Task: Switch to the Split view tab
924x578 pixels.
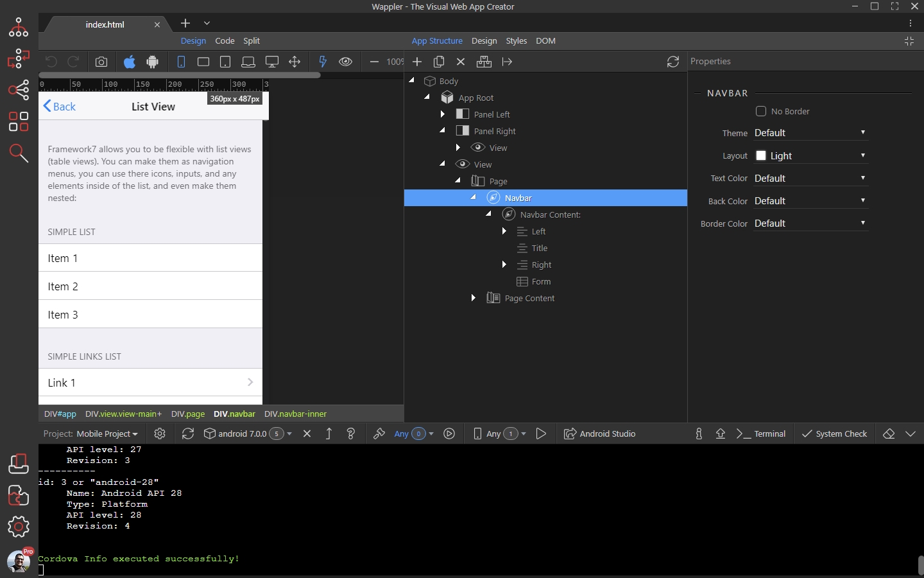Action: pyautogui.click(x=252, y=40)
